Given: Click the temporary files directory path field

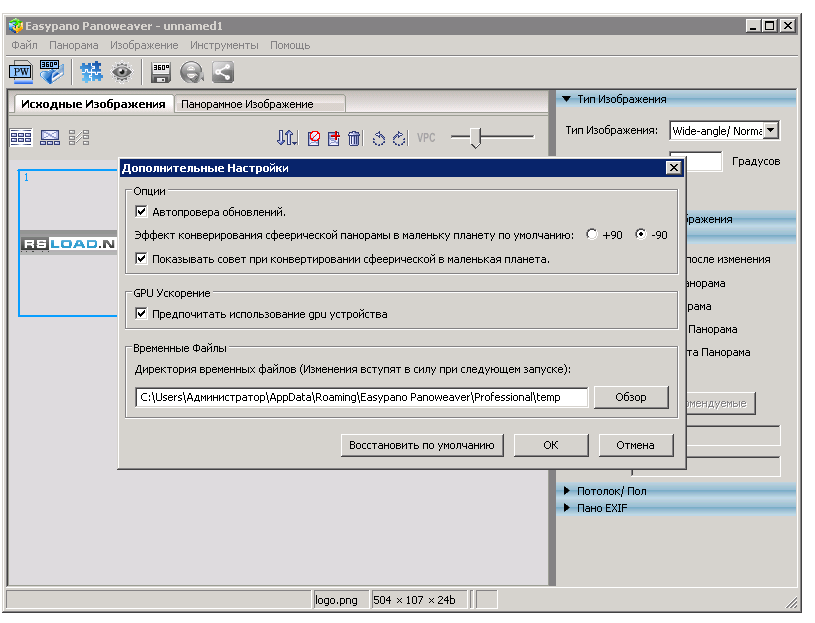Looking at the screenshot, I should 361,397.
